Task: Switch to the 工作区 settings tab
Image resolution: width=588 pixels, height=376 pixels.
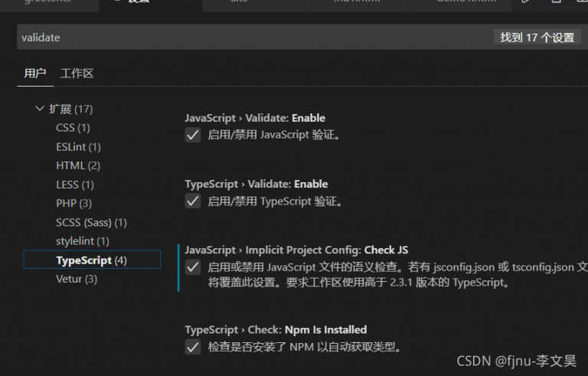Action: coord(77,74)
